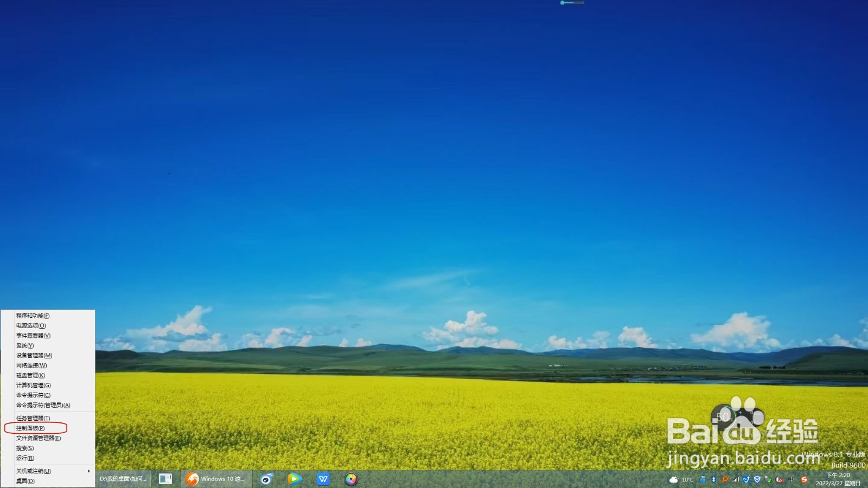Toggle the 中 input language indicator
The height and width of the screenshot is (488, 868).
(792, 479)
